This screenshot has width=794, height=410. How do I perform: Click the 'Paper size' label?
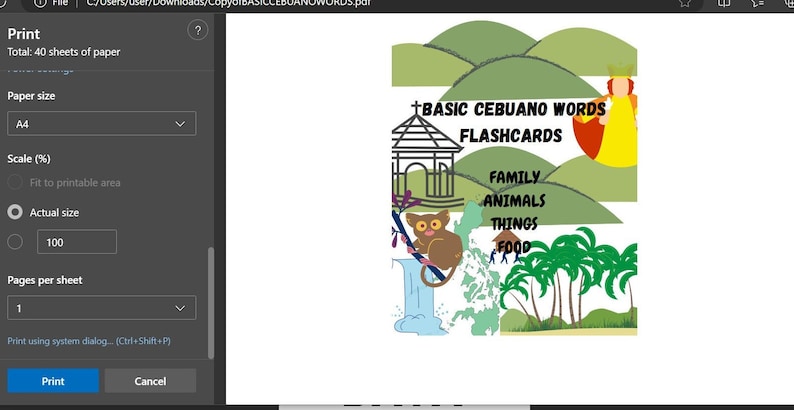31,96
